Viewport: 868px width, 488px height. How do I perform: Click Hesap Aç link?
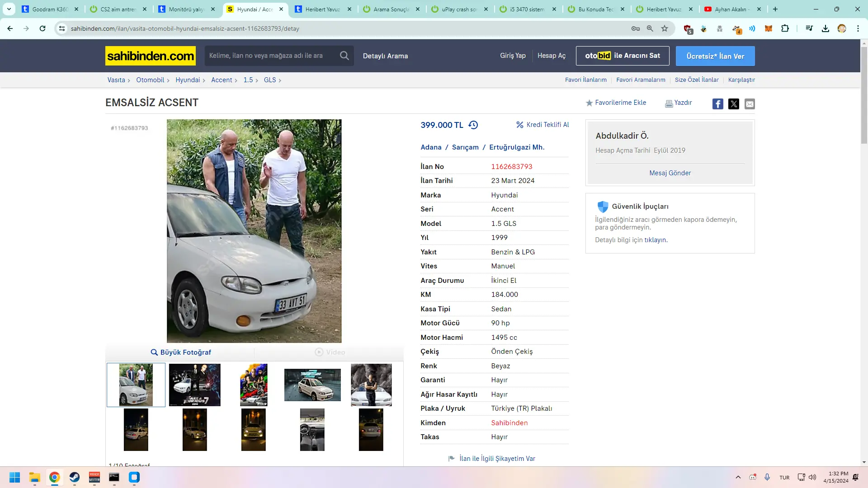point(552,56)
